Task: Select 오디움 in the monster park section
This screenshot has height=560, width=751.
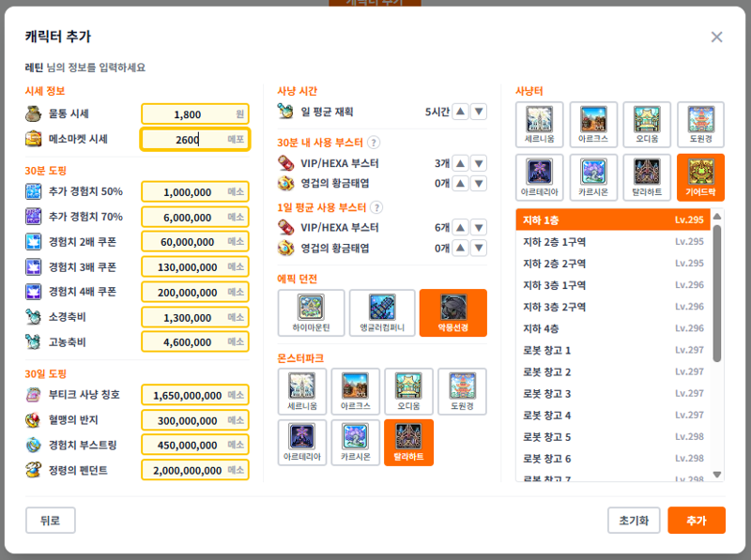Action: [x=408, y=391]
